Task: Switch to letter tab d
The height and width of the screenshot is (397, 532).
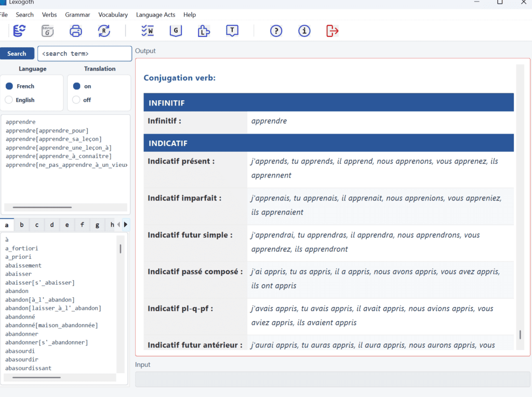Action: (x=52, y=224)
